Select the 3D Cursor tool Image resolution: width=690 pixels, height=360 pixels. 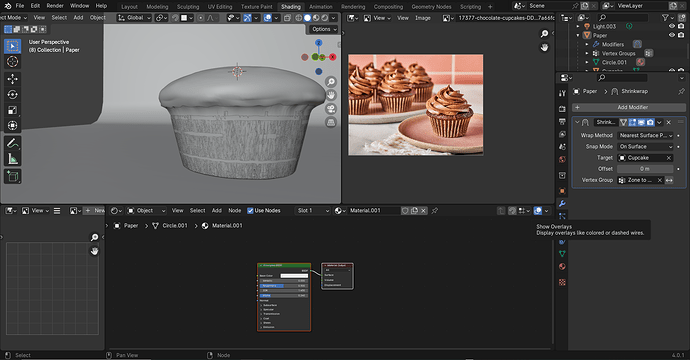12,62
